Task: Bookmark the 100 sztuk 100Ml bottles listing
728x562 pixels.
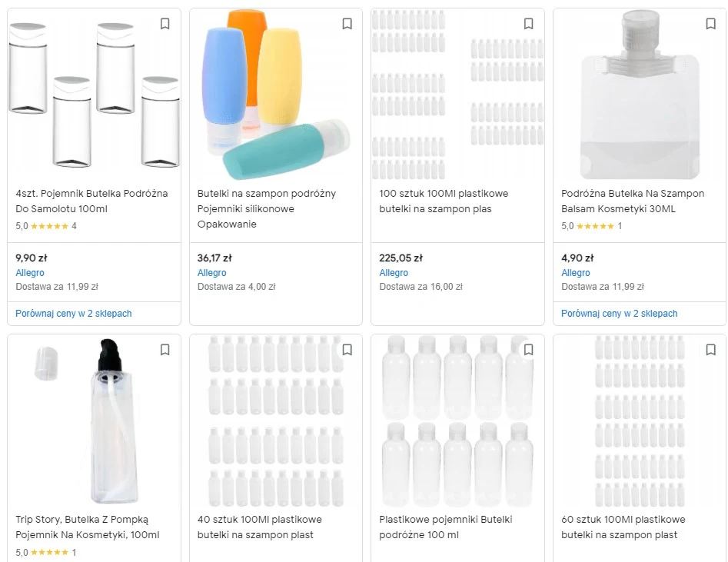Action: pos(528,24)
